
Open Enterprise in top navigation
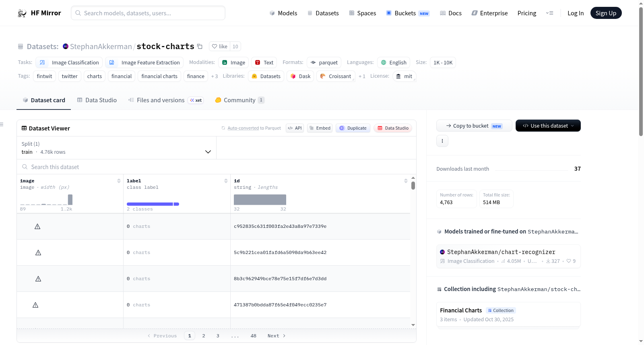489,13
